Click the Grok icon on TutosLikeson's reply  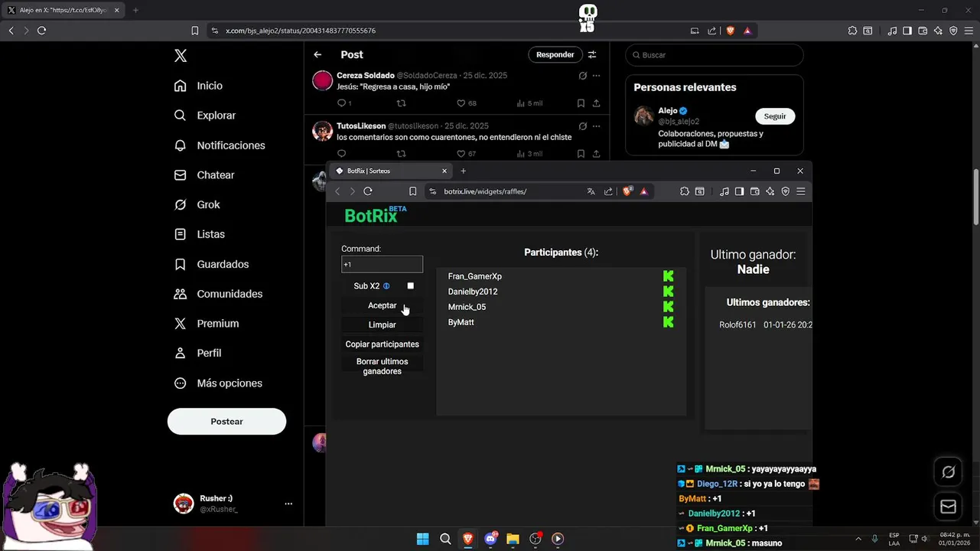click(583, 126)
